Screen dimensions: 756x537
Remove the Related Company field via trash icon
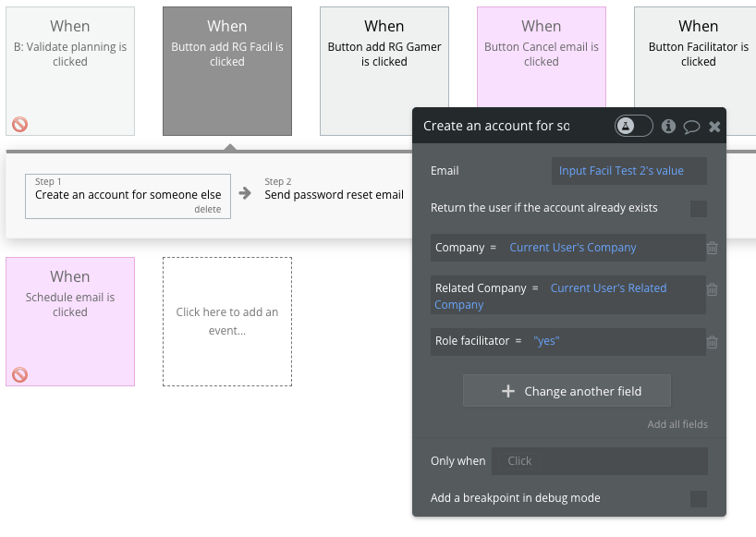click(713, 289)
